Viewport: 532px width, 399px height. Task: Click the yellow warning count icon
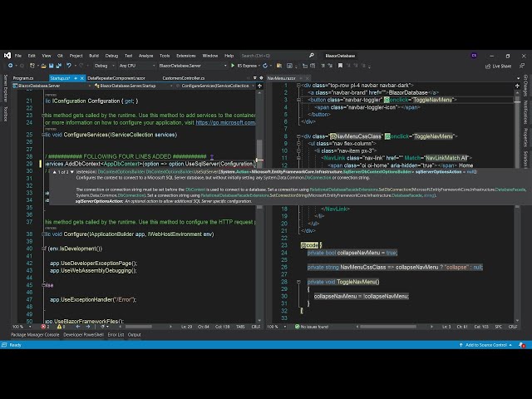tap(59, 327)
